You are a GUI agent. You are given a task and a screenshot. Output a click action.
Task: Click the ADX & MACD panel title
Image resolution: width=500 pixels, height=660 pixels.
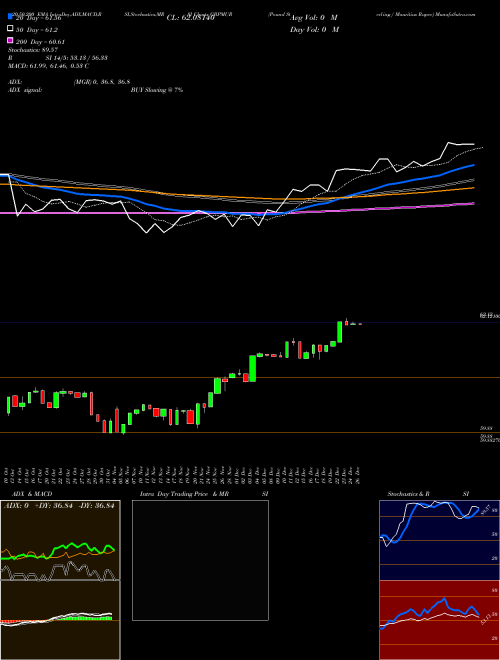tap(32, 494)
